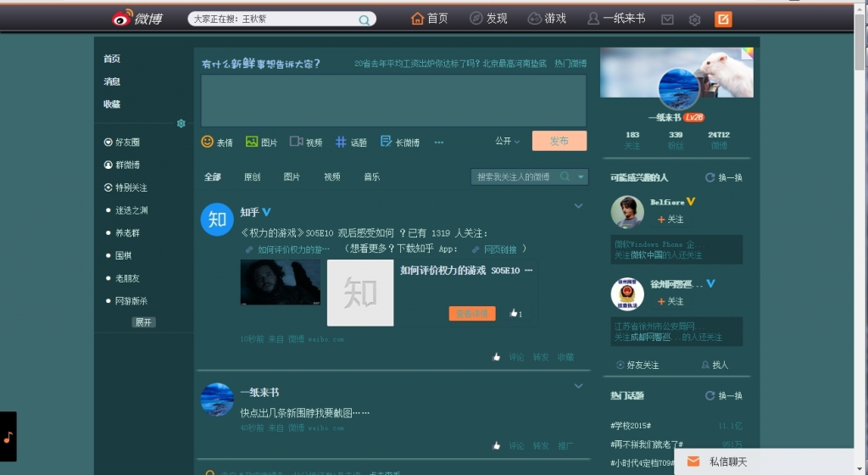Image resolution: width=868 pixels, height=475 pixels.
Task: Open the 发现 discover menu
Action: pos(488,19)
